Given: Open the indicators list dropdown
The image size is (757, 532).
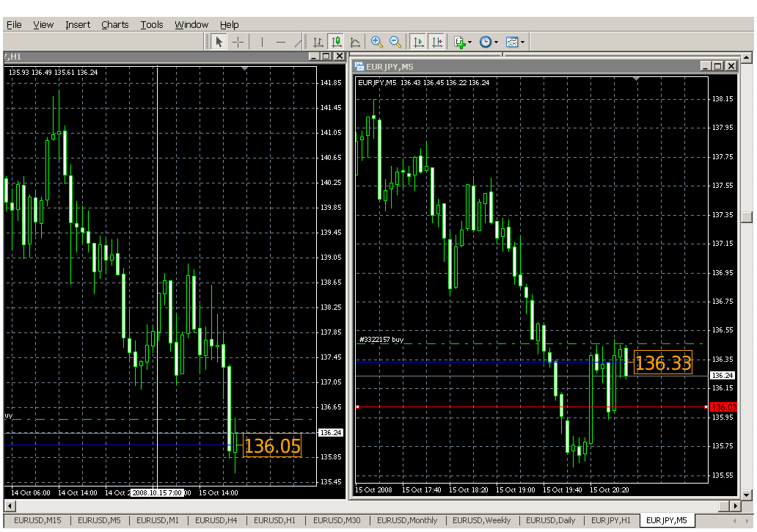Looking at the screenshot, I should [x=469, y=43].
